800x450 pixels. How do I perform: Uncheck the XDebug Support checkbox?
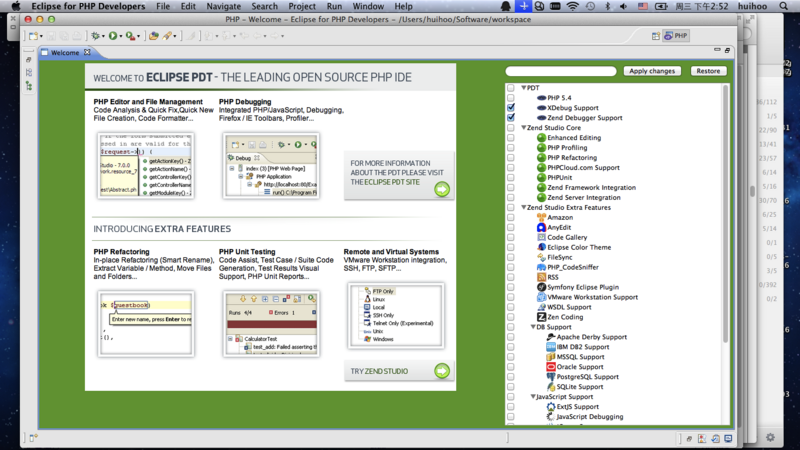pyautogui.click(x=511, y=108)
